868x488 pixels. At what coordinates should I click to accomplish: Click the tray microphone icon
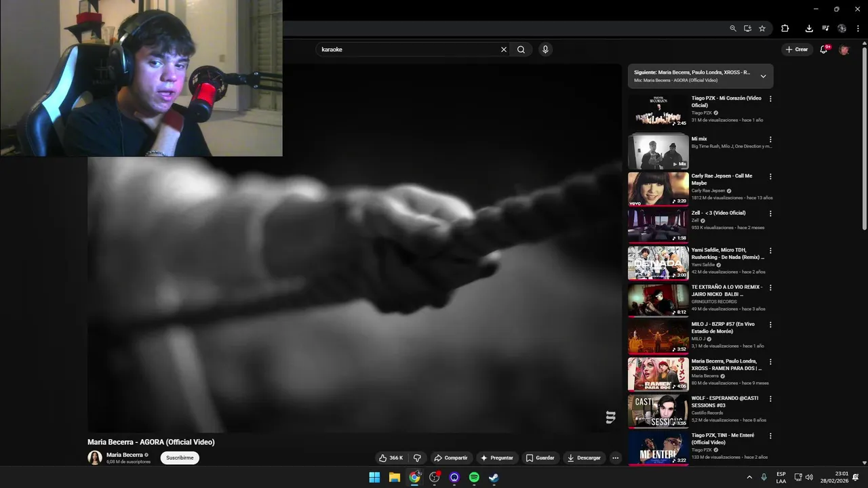(x=764, y=477)
